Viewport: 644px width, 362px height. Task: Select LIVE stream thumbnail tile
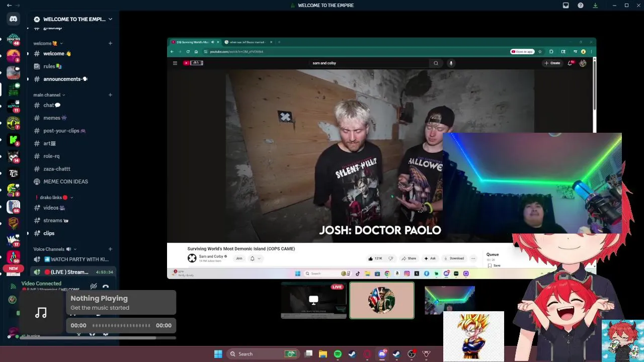[x=313, y=301]
